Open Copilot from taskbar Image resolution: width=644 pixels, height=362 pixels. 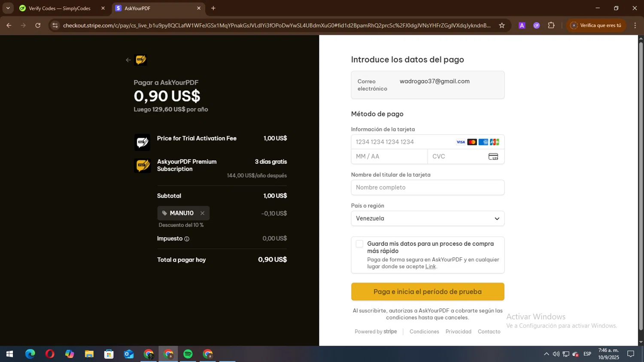click(x=70, y=354)
